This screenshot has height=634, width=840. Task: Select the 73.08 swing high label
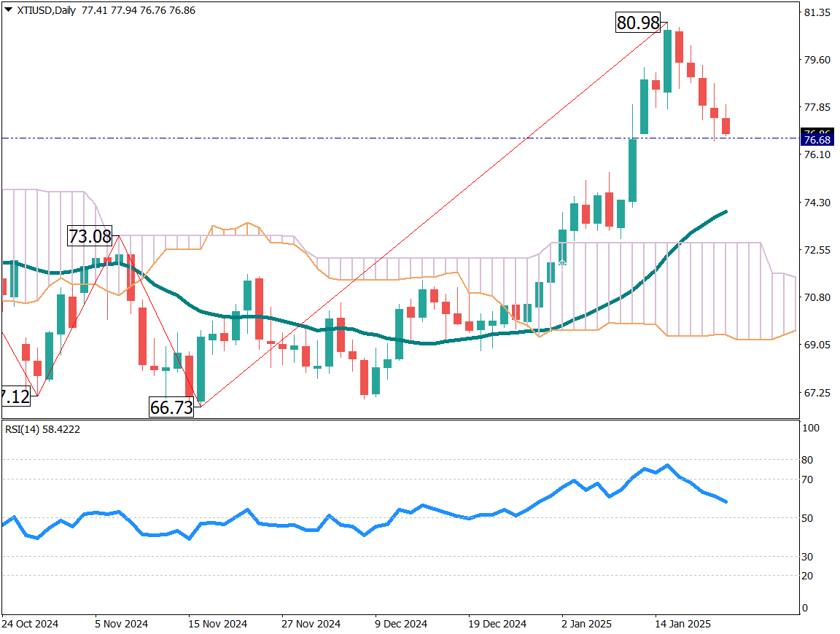[90, 236]
